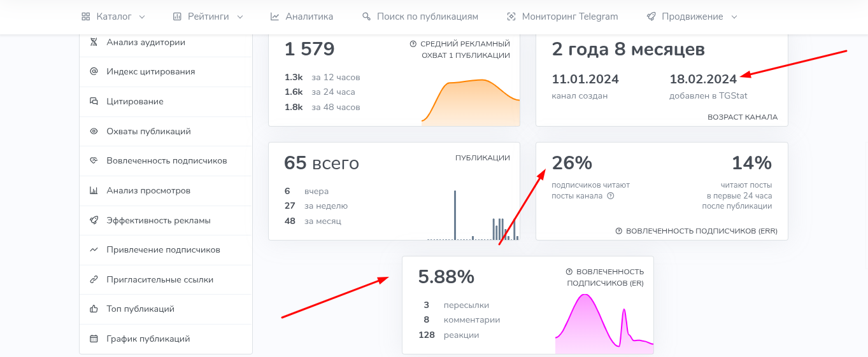Viewport: 868px width, 357px height.
Task: Click the chat bubbles icon of Цитирование
Action: point(94,102)
